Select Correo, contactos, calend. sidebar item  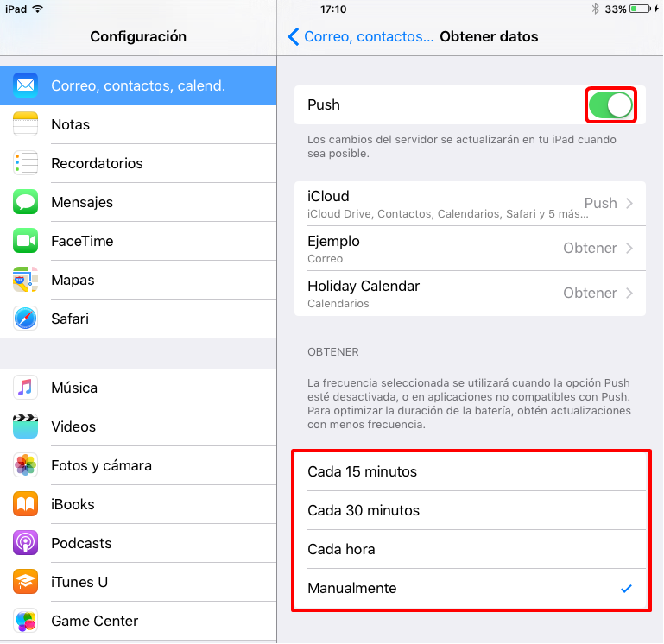click(x=138, y=85)
